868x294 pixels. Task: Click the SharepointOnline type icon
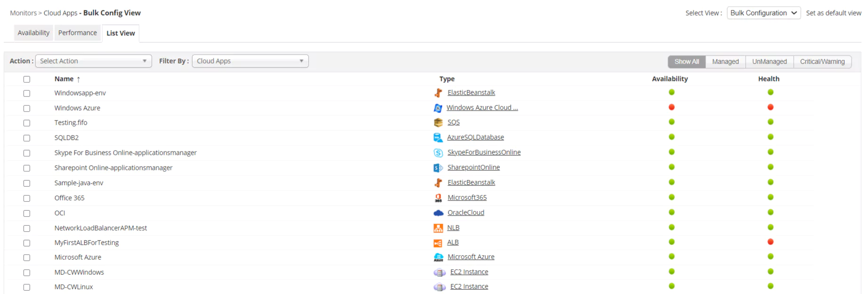[x=438, y=167]
